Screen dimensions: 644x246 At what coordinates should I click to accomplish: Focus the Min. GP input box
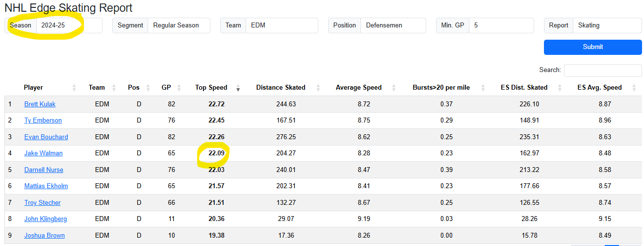501,25
